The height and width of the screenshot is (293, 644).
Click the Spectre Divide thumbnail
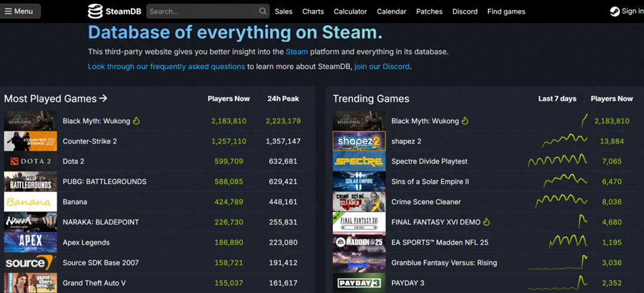coord(359,161)
